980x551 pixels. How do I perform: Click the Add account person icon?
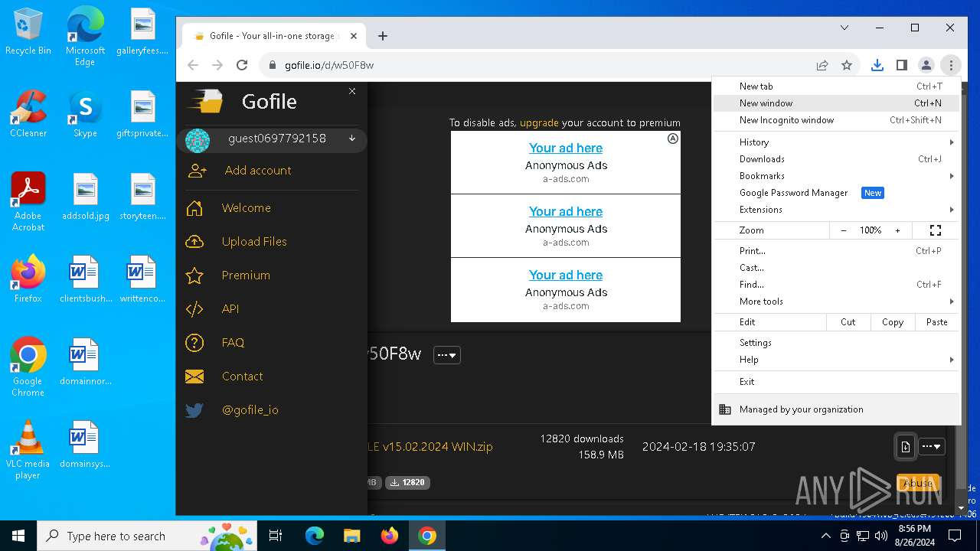(x=198, y=171)
